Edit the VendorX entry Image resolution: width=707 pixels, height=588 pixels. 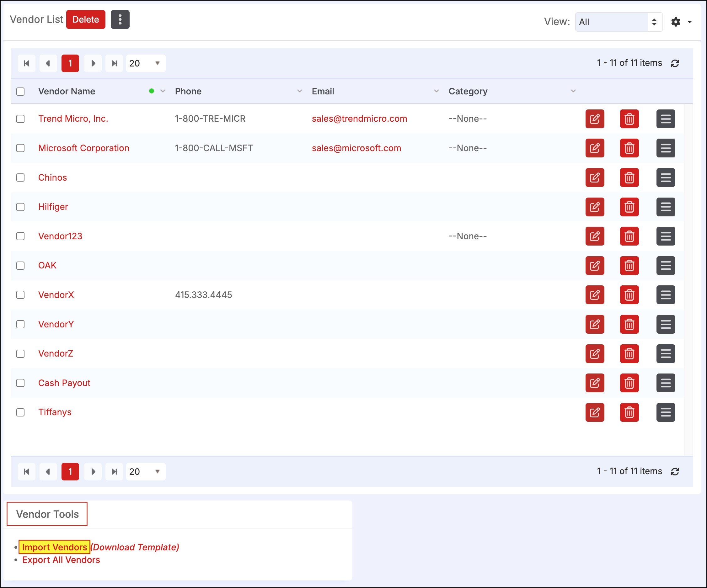pyautogui.click(x=595, y=295)
